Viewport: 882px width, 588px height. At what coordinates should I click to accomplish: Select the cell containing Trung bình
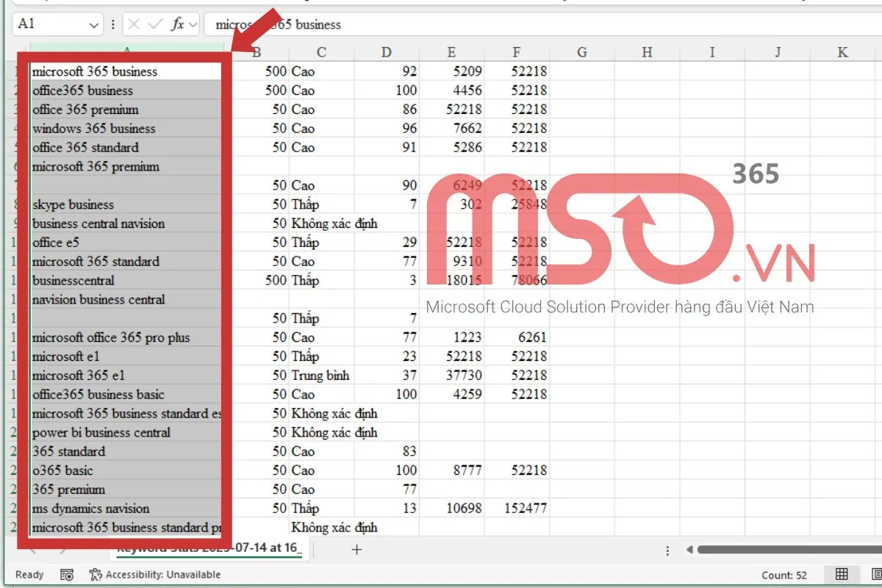(x=320, y=376)
